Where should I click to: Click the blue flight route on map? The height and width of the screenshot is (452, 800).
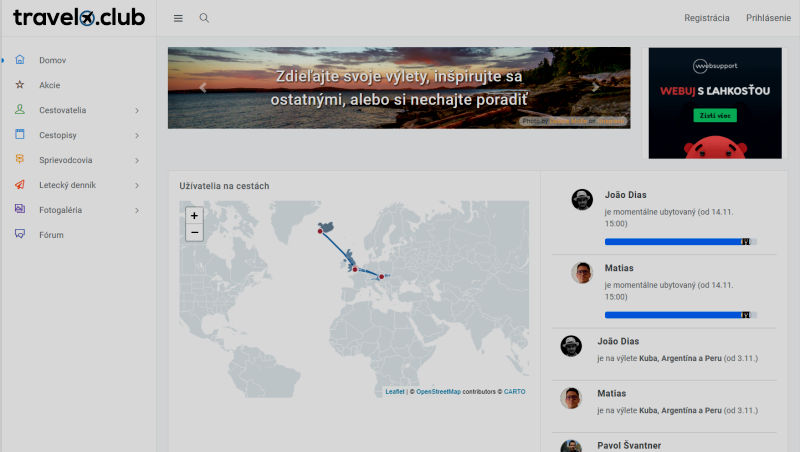(x=337, y=249)
